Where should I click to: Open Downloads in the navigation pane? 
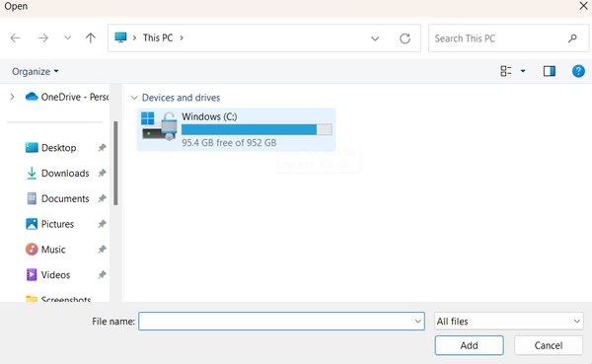[x=65, y=174]
